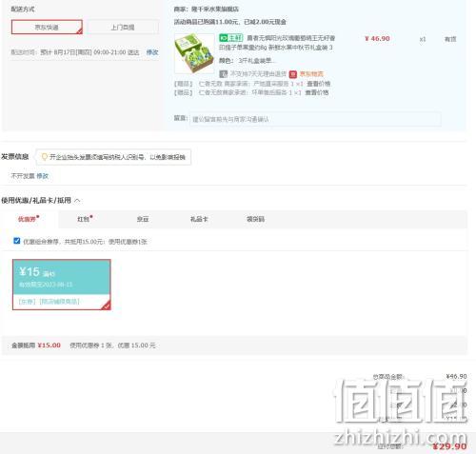Image resolution: width=476 pixels, height=454 pixels.
Task: Open the 领货码 tab
Action: [x=255, y=219]
